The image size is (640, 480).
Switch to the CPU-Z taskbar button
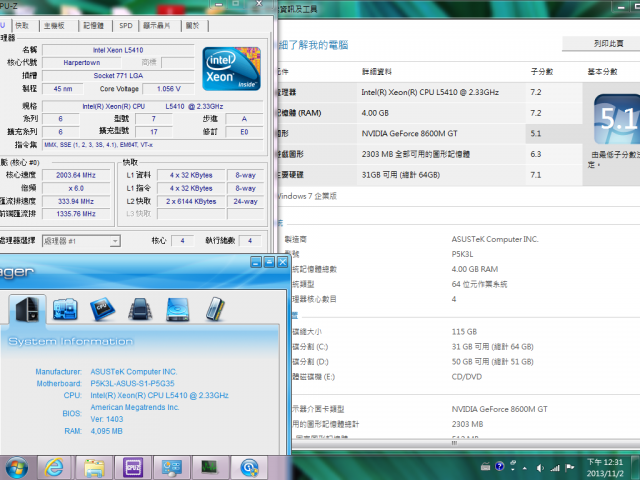coord(133,468)
